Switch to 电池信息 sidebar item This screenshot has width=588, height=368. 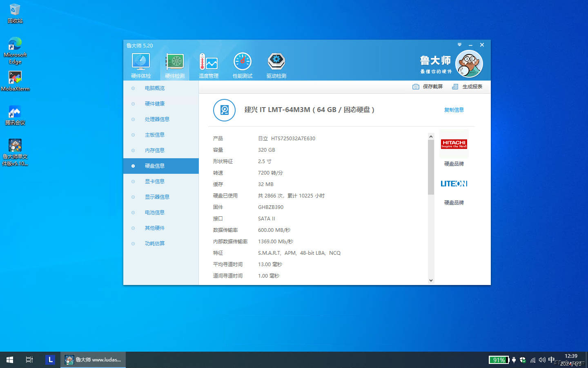click(155, 213)
